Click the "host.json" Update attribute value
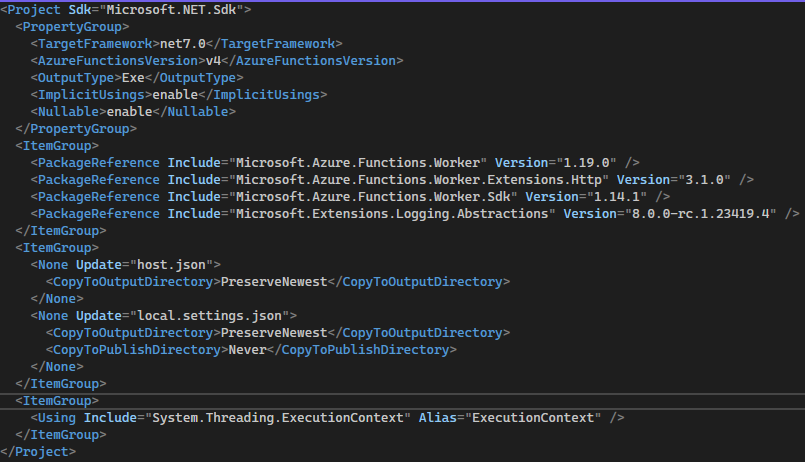Image resolution: width=805 pixels, height=462 pixels. coord(171,264)
